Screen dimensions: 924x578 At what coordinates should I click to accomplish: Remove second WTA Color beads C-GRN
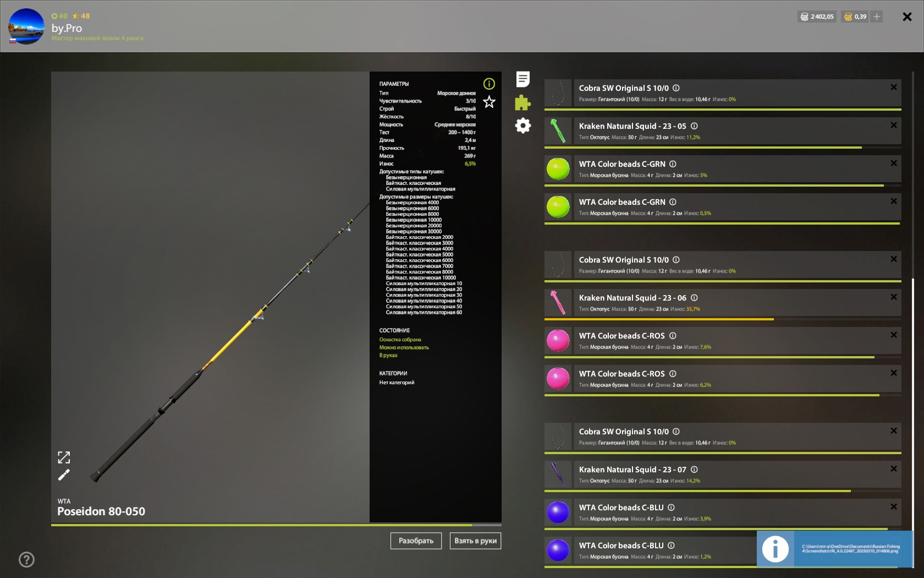click(x=894, y=201)
